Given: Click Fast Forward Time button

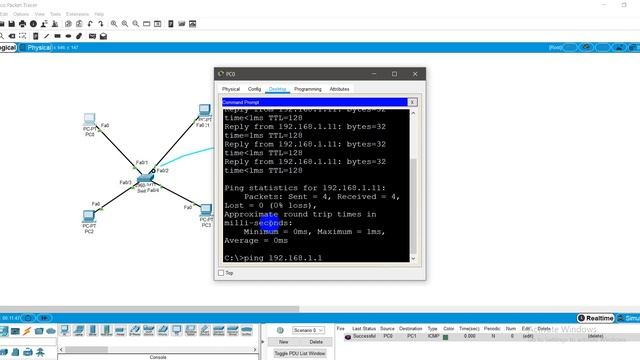Looking at the screenshot, I should [x=44, y=318].
